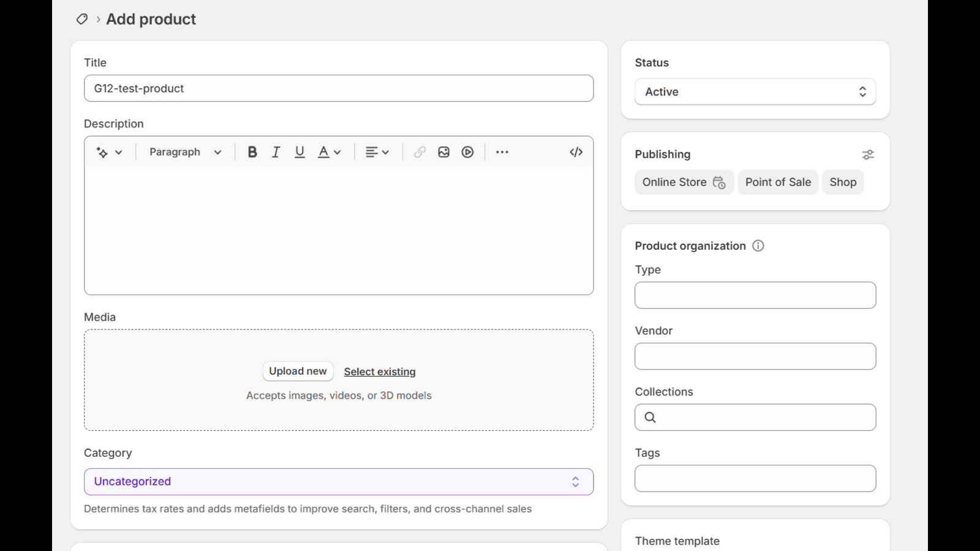Toggle italic formatting in description

click(276, 152)
